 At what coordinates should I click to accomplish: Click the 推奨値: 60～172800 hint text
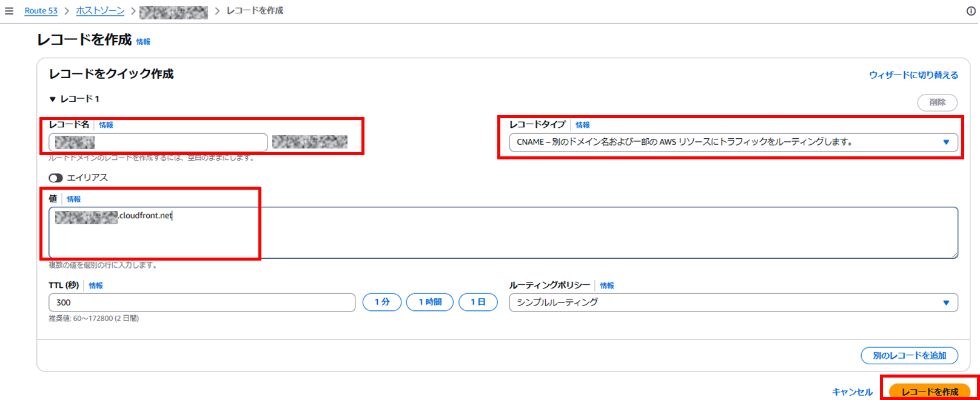94,318
